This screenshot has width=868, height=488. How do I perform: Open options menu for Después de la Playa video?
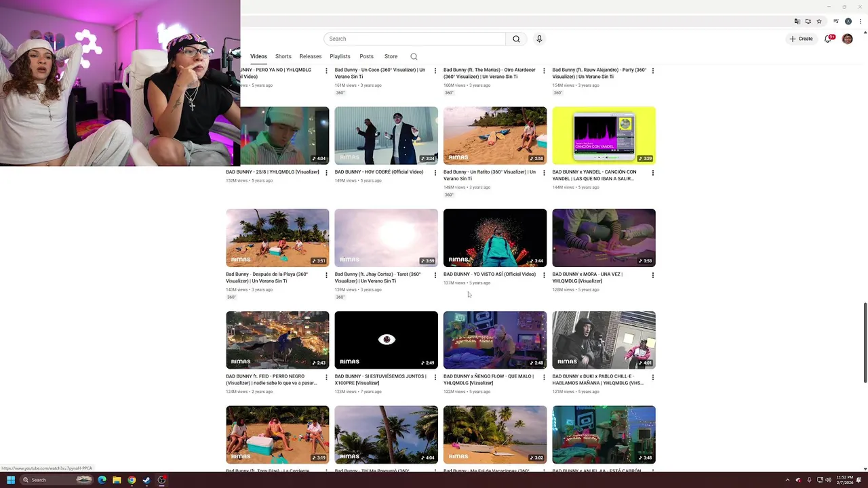(x=326, y=275)
